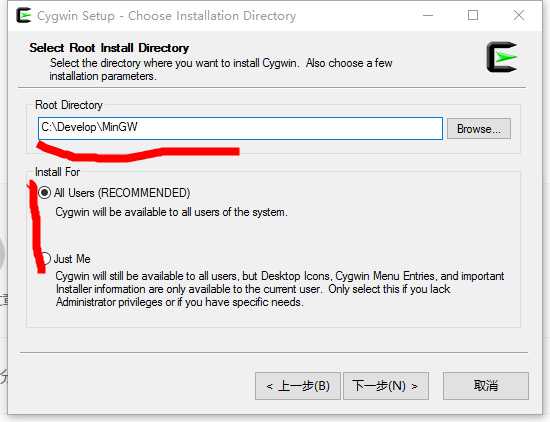Image resolution: width=550 pixels, height=422 pixels.
Task: Click the Select Root Install Directory heading
Action: (109, 48)
